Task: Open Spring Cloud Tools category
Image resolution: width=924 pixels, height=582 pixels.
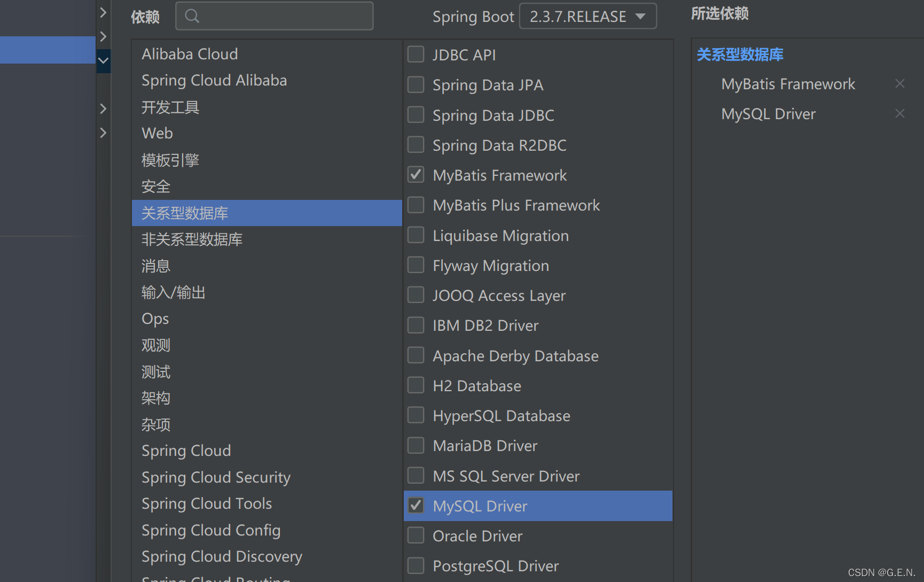Action: pyautogui.click(x=267, y=503)
